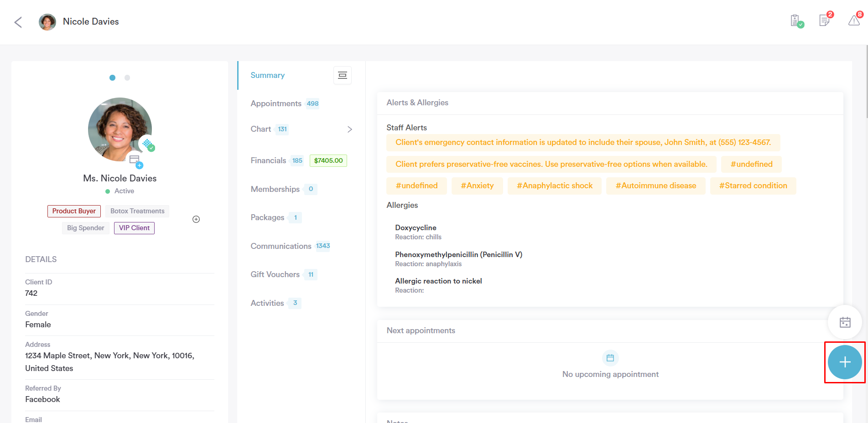868x423 pixels.
Task: Open notes icon with 2 badge
Action: point(825,21)
